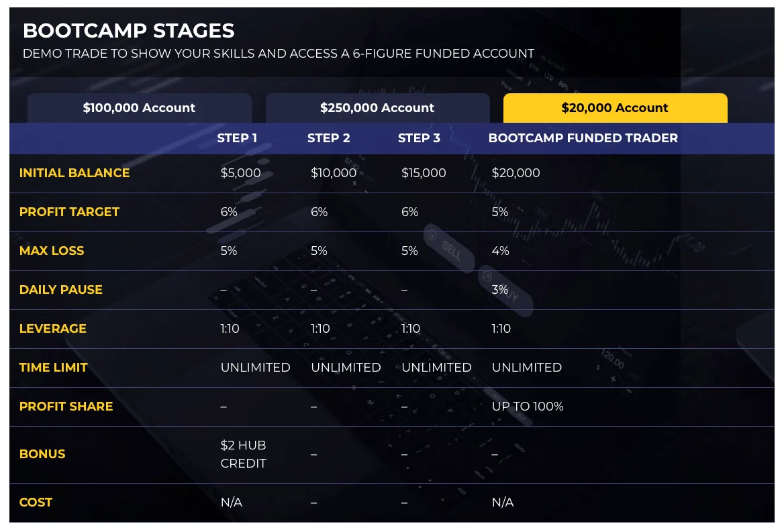Click the $20,000 initial balance value

tap(516, 173)
